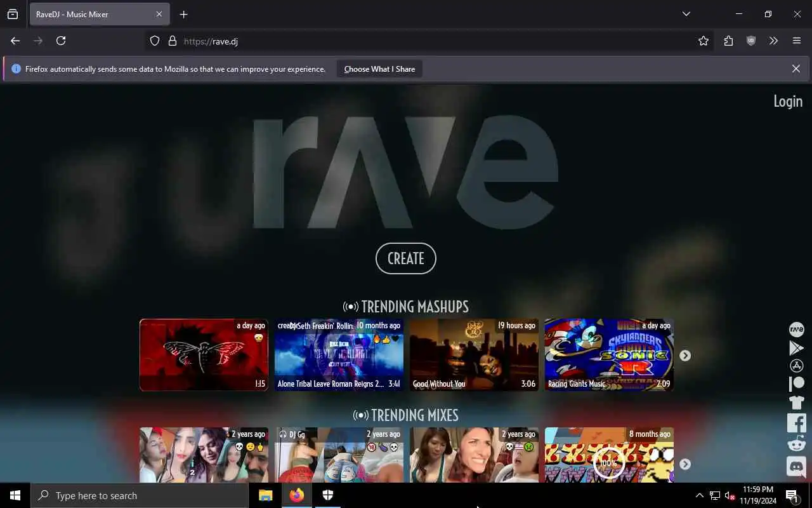Open the Google Play store icon
Viewport: 812px width, 508px height.
tap(796, 347)
